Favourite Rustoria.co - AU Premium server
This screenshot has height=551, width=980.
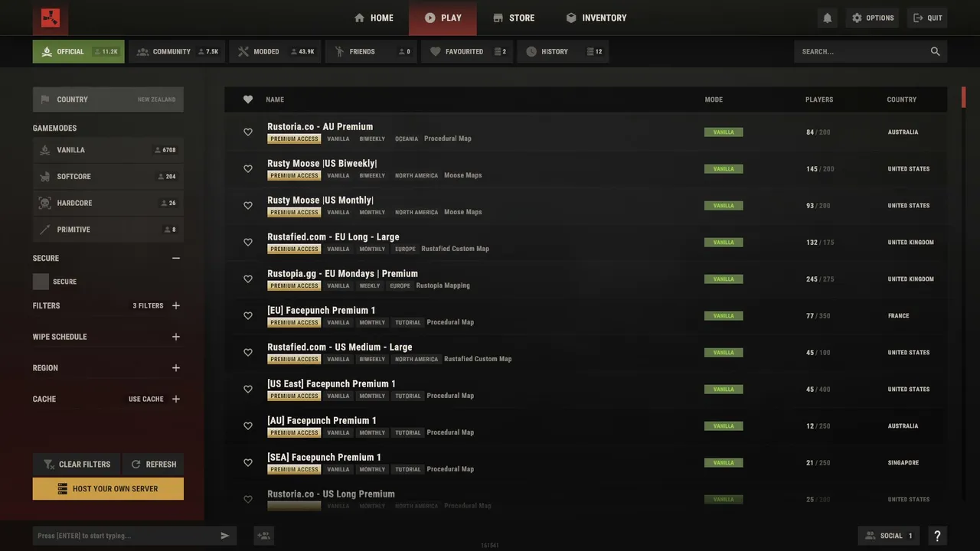(248, 132)
